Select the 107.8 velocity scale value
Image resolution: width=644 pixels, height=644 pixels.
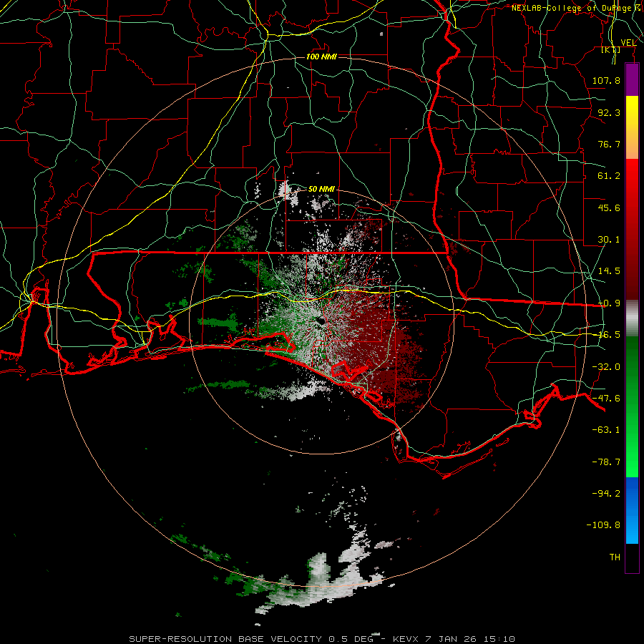(x=606, y=80)
